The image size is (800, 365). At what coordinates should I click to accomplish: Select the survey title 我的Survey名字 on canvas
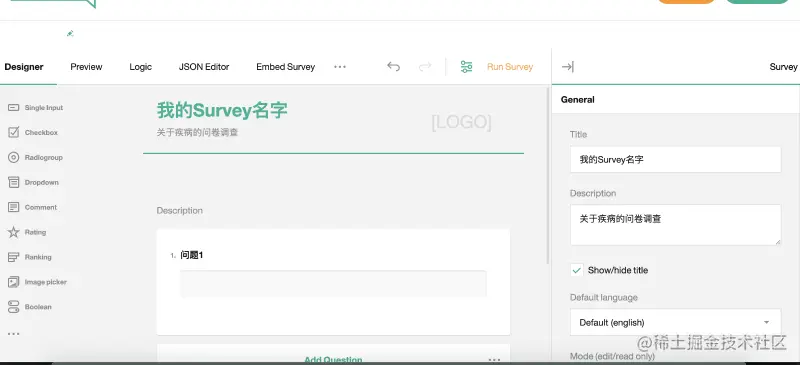(222, 110)
